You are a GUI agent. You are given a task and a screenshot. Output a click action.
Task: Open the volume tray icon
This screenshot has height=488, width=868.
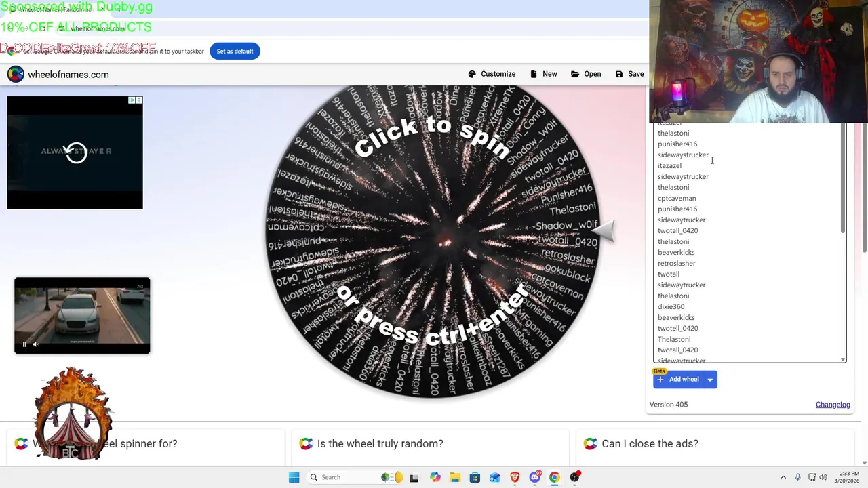[x=823, y=477]
